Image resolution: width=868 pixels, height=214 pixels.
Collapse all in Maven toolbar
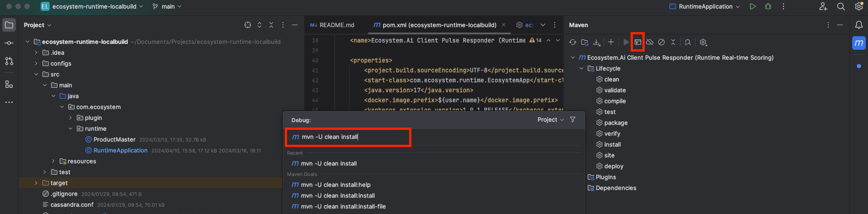(x=673, y=42)
